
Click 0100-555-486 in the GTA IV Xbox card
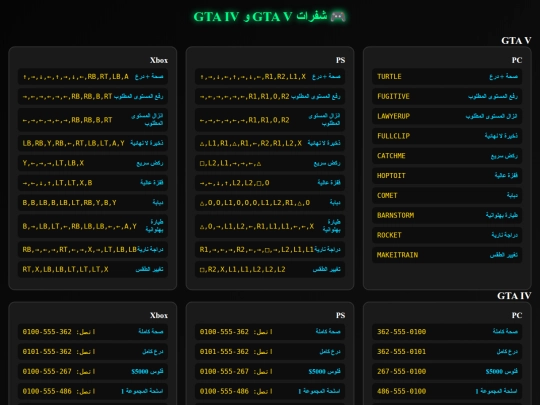tap(47, 391)
